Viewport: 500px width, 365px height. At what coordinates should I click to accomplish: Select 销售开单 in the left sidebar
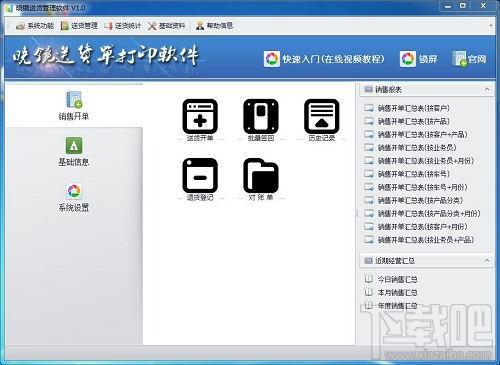click(74, 105)
